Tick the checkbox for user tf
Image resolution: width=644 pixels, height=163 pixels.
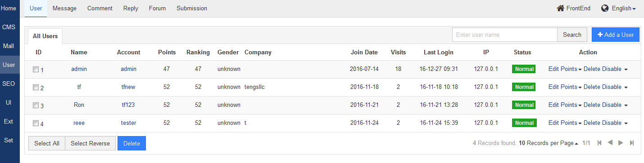pos(36,88)
